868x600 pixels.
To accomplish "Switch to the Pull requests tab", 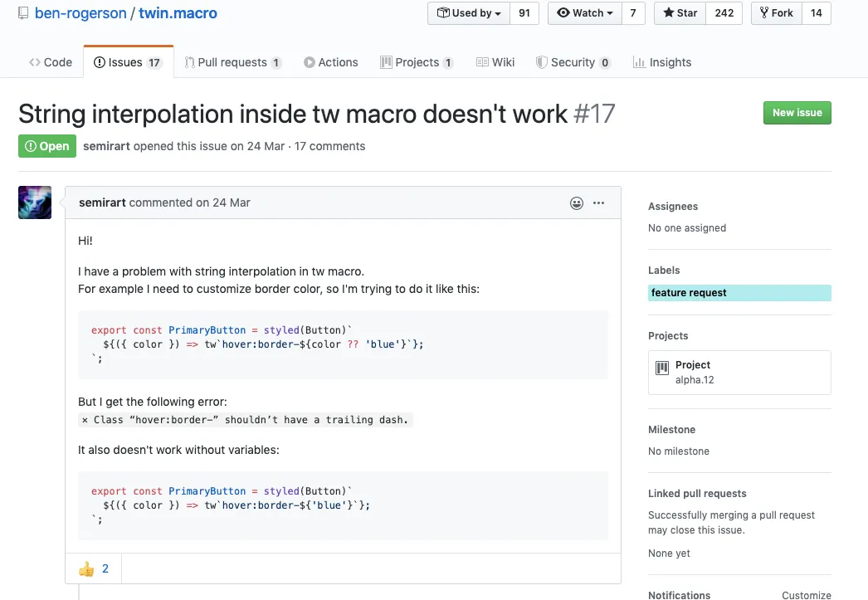I will point(233,62).
